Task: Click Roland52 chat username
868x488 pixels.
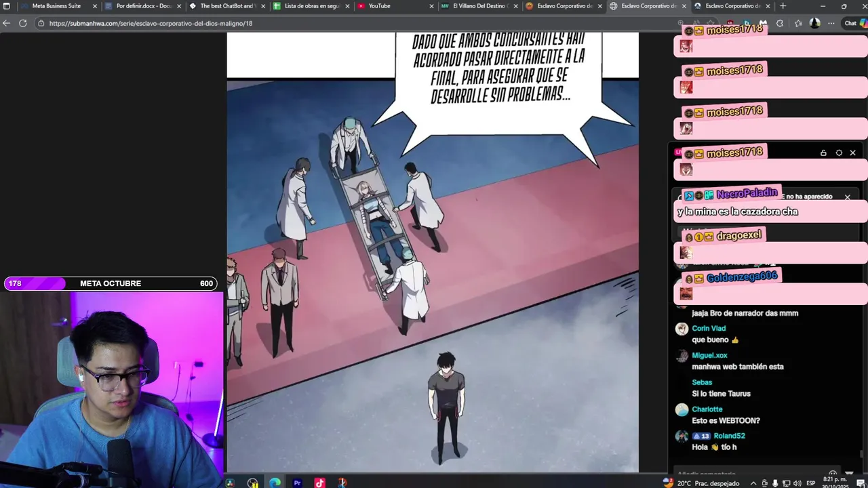Action: point(729,436)
